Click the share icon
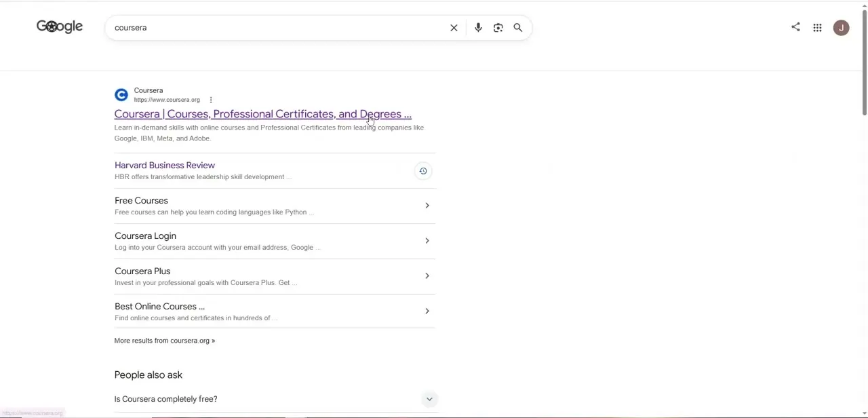 pos(795,27)
